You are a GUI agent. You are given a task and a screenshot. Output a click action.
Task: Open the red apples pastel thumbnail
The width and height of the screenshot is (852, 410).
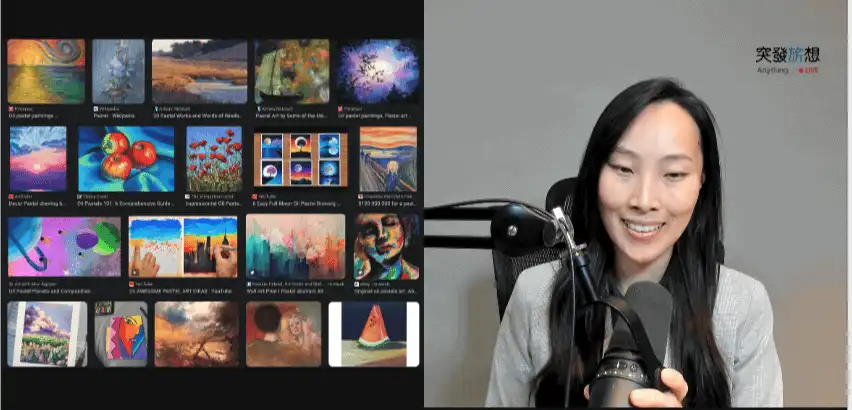tap(126, 158)
